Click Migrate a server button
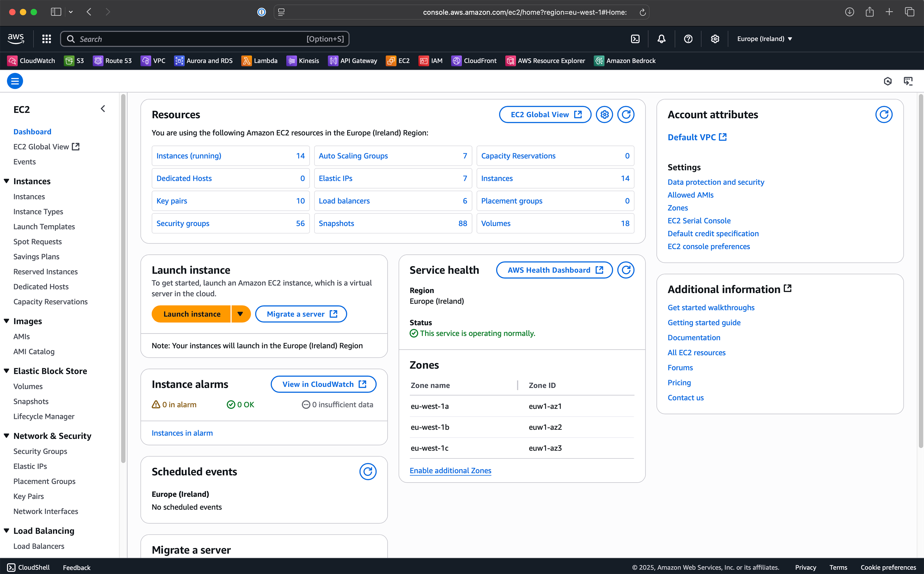924x574 pixels. pyautogui.click(x=301, y=314)
